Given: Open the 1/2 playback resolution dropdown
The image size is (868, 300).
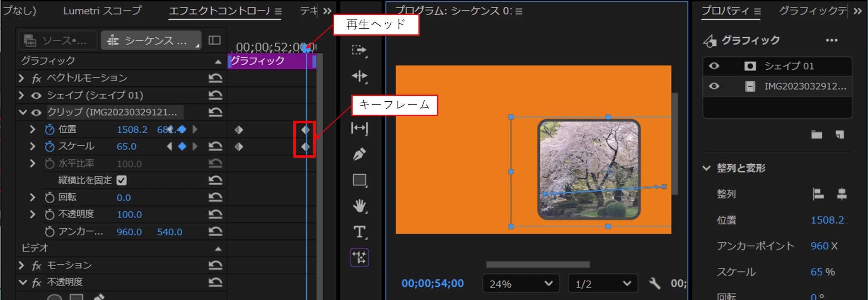Looking at the screenshot, I should (x=602, y=284).
